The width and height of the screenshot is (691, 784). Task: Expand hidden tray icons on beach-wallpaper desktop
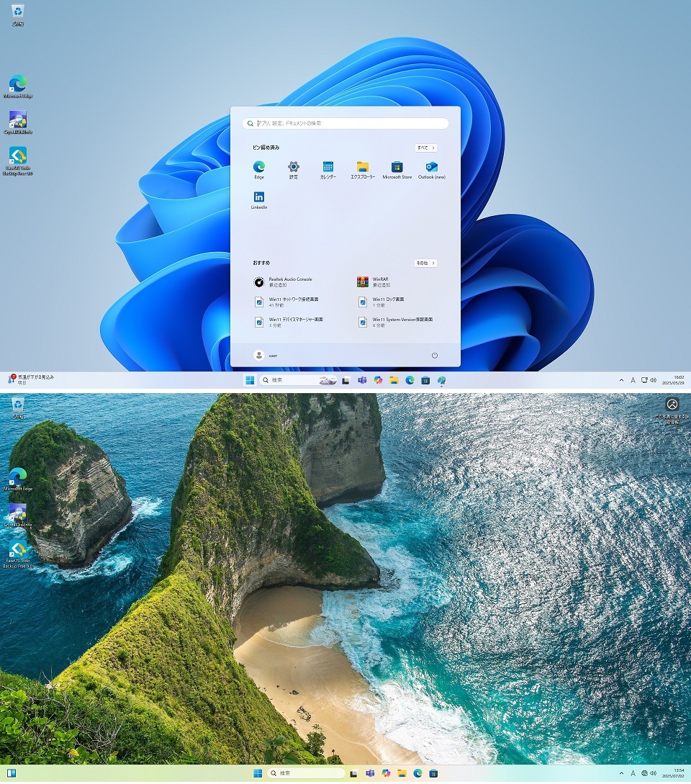[x=621, y=773]
